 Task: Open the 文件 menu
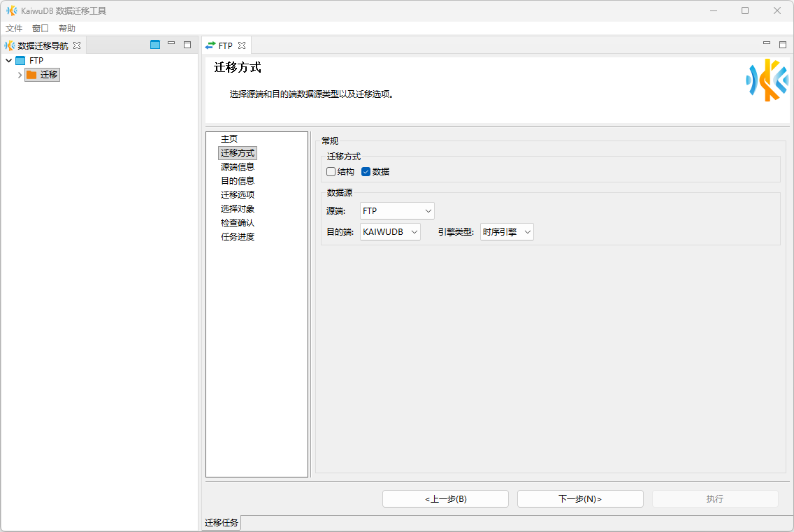click(x=14, y=29)
